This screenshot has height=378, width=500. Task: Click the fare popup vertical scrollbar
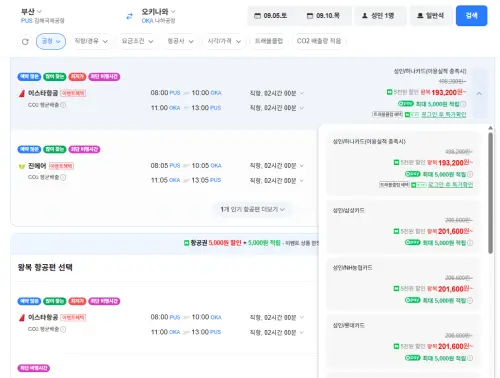pos(490,193)
